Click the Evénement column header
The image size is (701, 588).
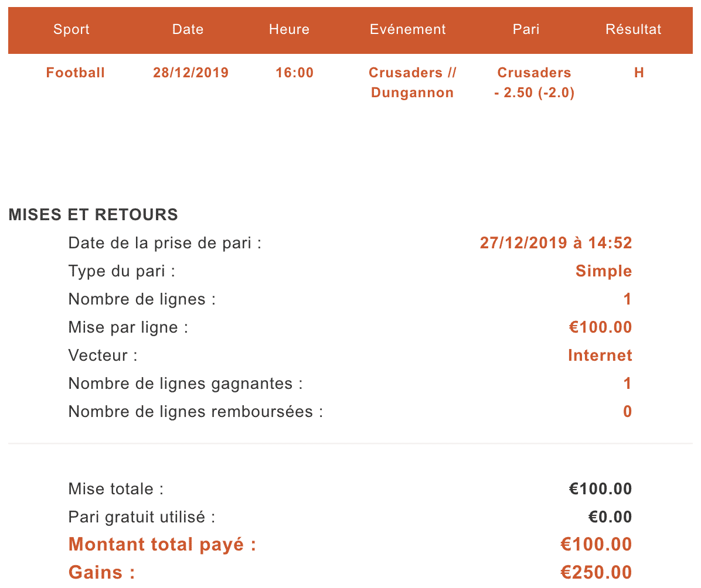(408, 29)
